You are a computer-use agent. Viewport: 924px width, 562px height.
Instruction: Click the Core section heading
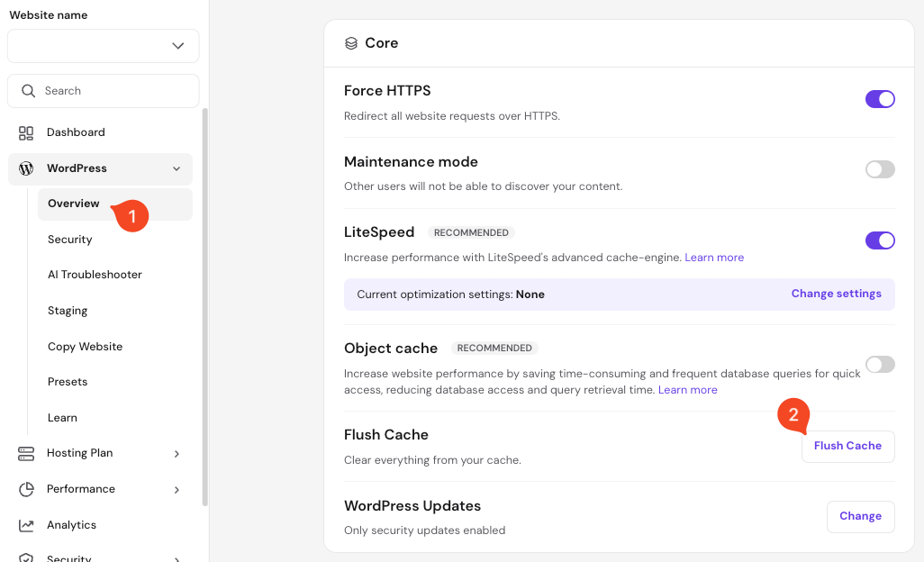pos(381,43)
